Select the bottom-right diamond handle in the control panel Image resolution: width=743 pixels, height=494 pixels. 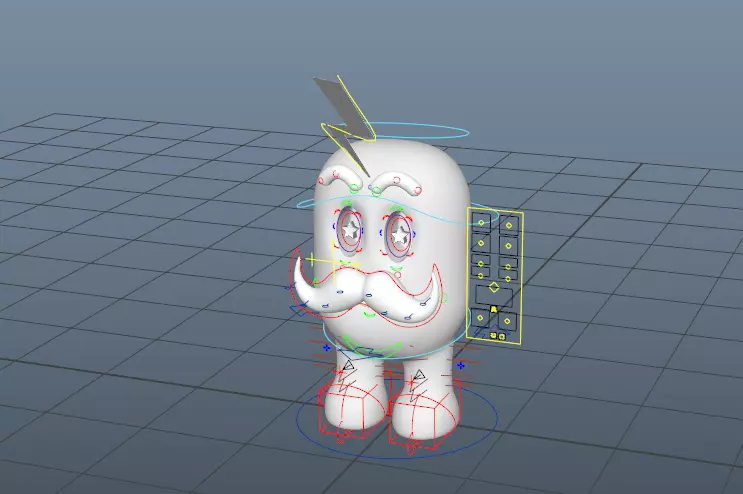[507, 321]
